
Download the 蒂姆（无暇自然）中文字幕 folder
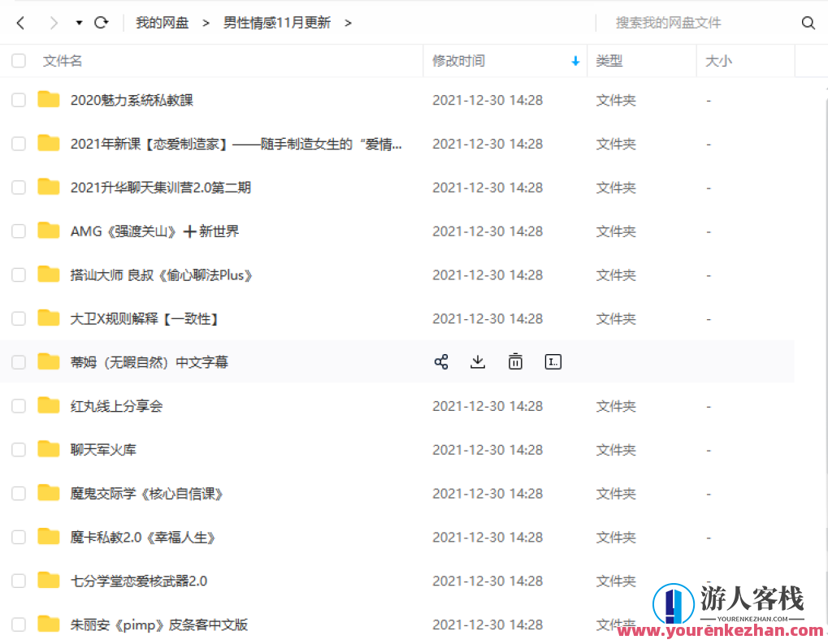(478, 361)
